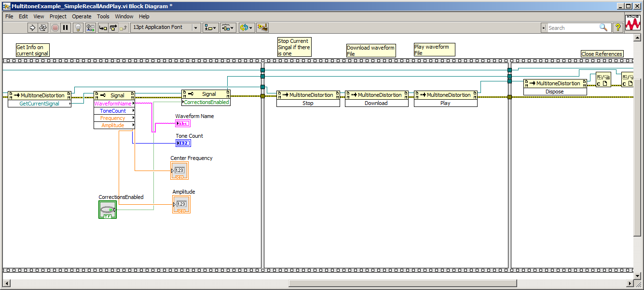Viewport: 644px width, 290px height.
Task: Click the Run arrow button
Action: [32, 27]
